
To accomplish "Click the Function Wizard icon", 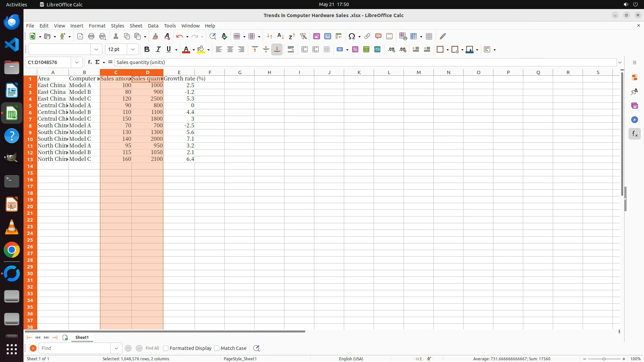I will click(x=90, y=62).
